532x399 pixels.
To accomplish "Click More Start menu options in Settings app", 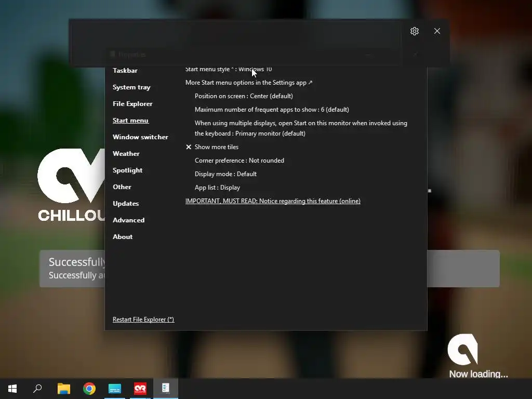I will click(249, 83).
